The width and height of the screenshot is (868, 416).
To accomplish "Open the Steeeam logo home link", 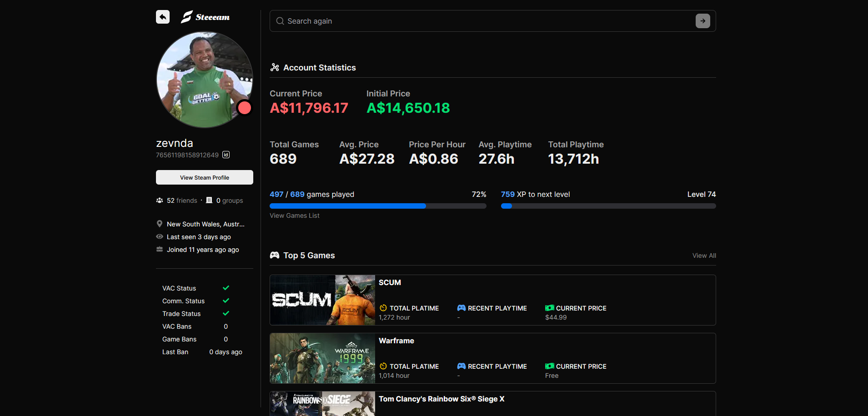I will (x=206, y=17).
